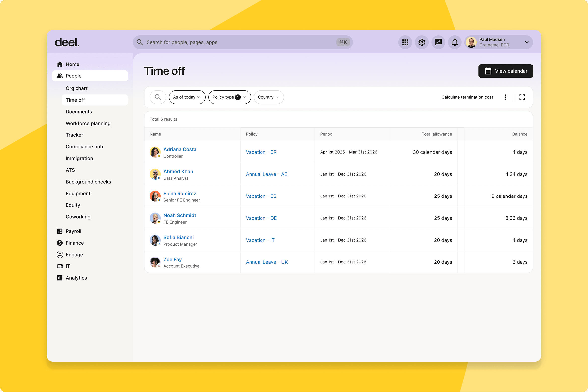Open Ahmed Khan's profile link

click(178, 172)
